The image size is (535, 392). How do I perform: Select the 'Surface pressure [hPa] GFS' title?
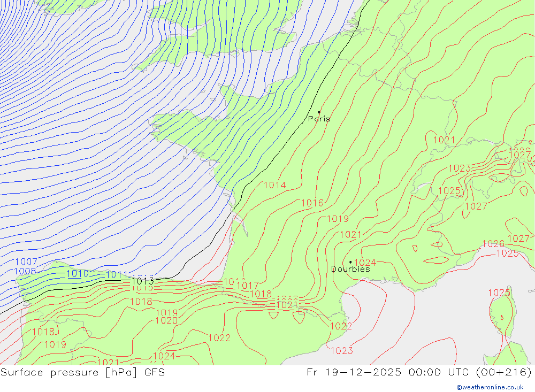[82, 372]
